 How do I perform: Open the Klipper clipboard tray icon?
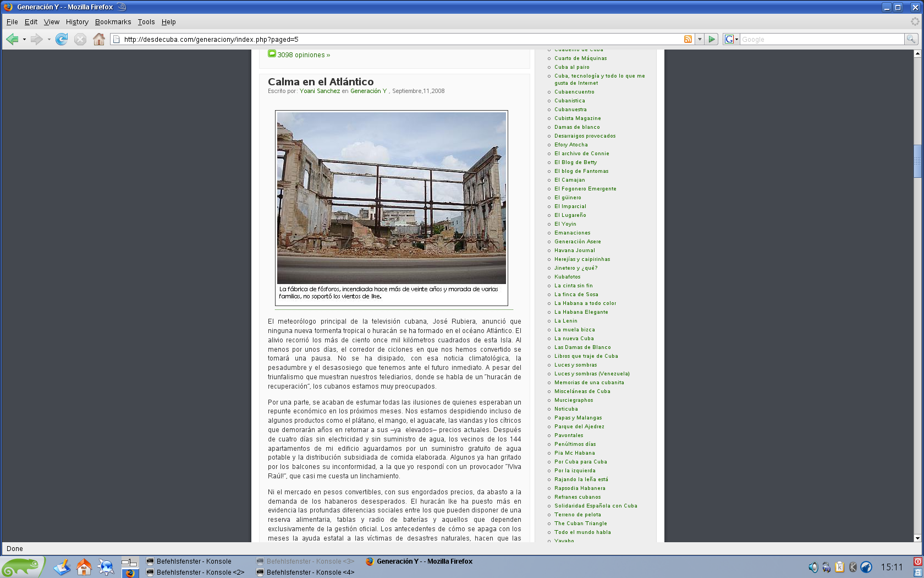[x=840, y=567]
